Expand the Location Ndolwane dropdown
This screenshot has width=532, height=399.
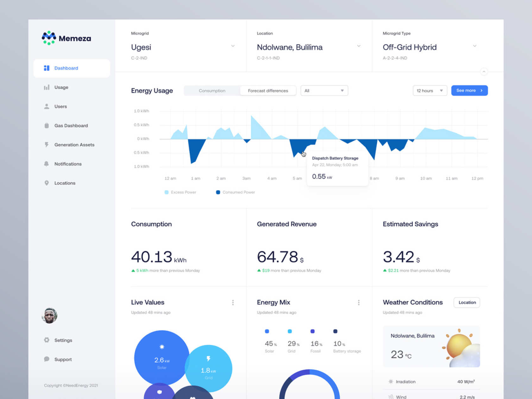[x=359, y=46]
